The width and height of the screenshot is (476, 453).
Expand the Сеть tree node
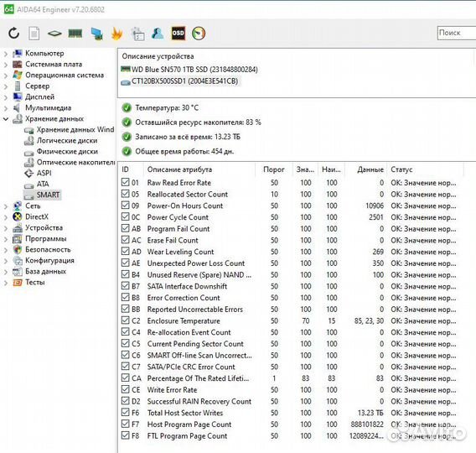click(6, 206)
